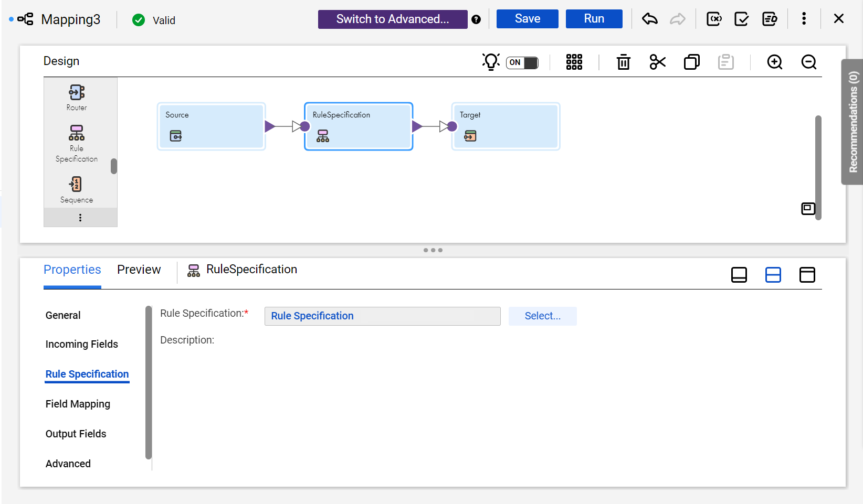Viewport: 863px width, 504px height.
Task: Click Switch to Advanced button
Action: click(x=393, y=19)
